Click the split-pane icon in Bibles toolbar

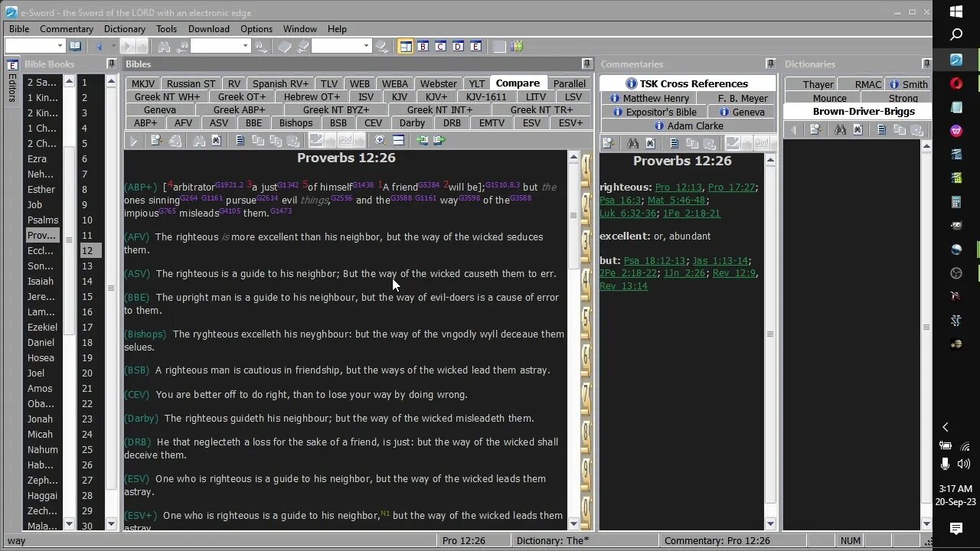click(x=398, y=140)
